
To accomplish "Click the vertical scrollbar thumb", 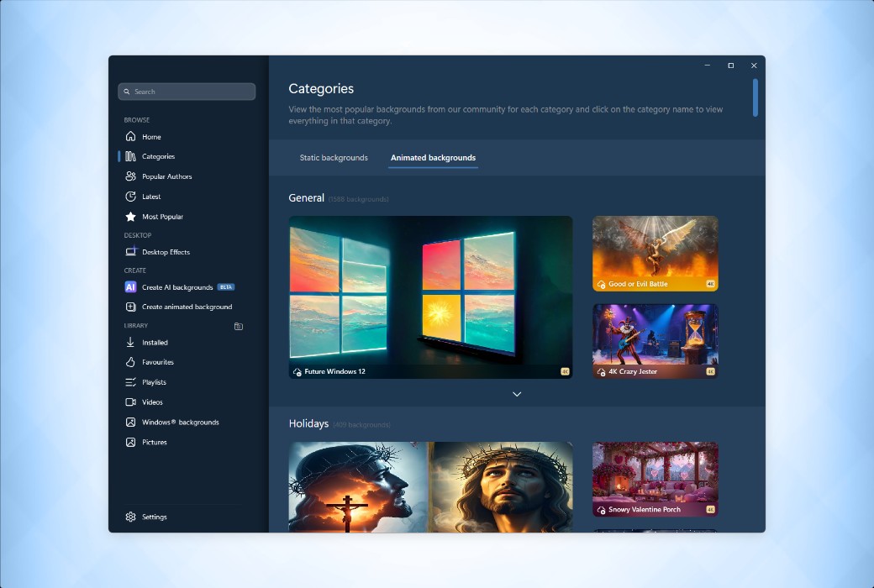I will pos(756,97).
